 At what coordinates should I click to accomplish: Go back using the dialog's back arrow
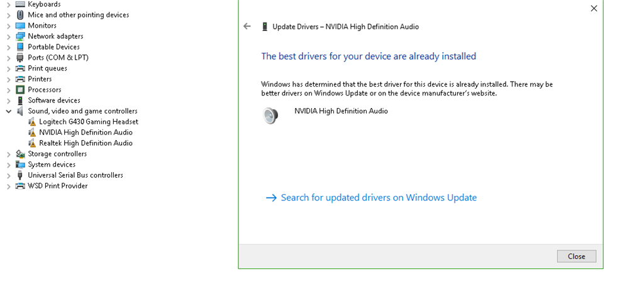[x=247, y=26]
